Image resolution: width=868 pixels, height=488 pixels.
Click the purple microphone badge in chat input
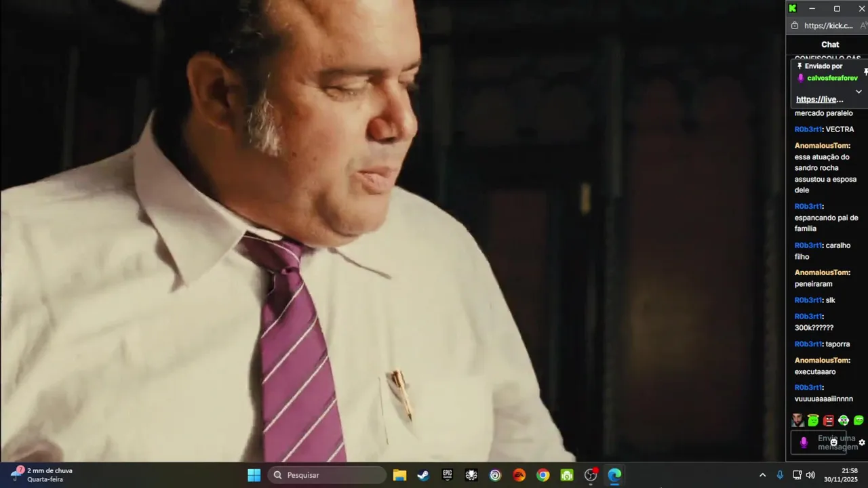point(804,443)
